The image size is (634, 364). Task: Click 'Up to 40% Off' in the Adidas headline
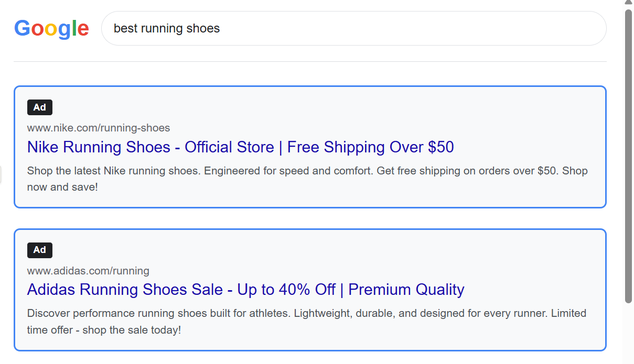pyautogui.click(x=286, y=290)
